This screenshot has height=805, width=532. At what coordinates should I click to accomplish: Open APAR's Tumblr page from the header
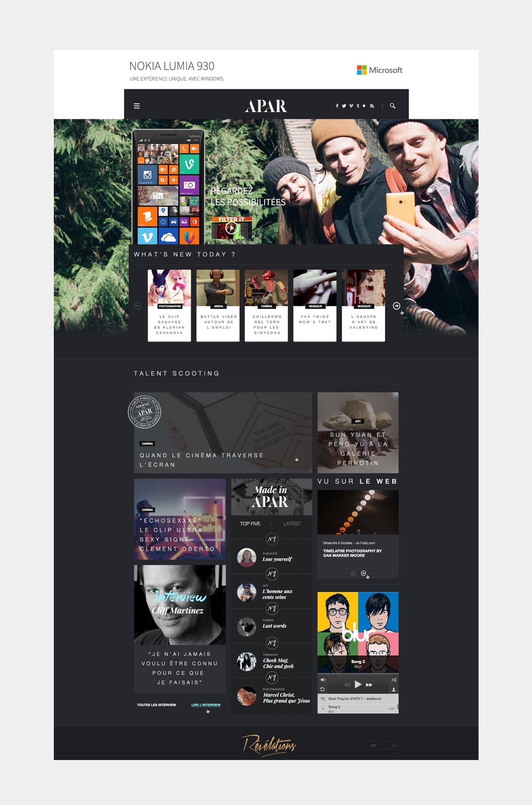pyautogui.click(x=358, y=106)
